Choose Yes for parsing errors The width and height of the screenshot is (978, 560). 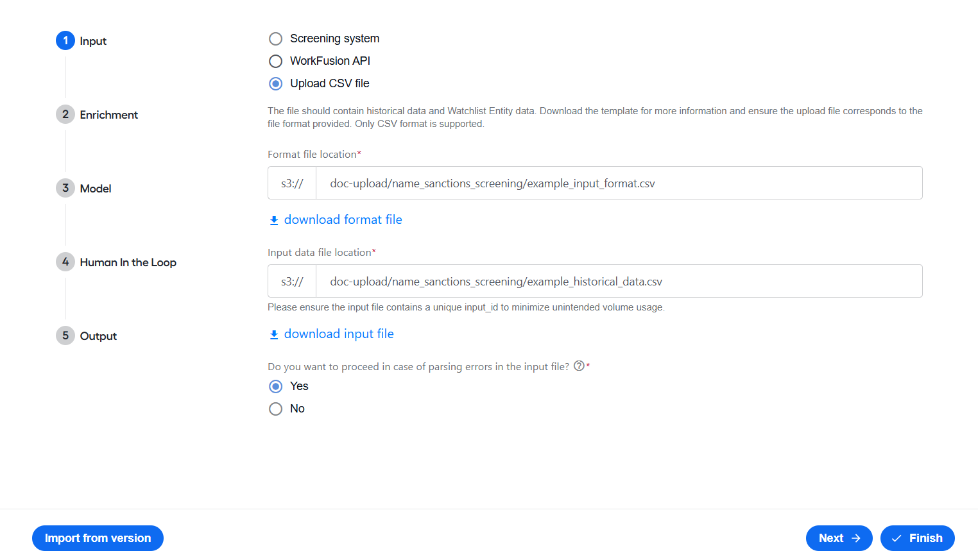275,386
